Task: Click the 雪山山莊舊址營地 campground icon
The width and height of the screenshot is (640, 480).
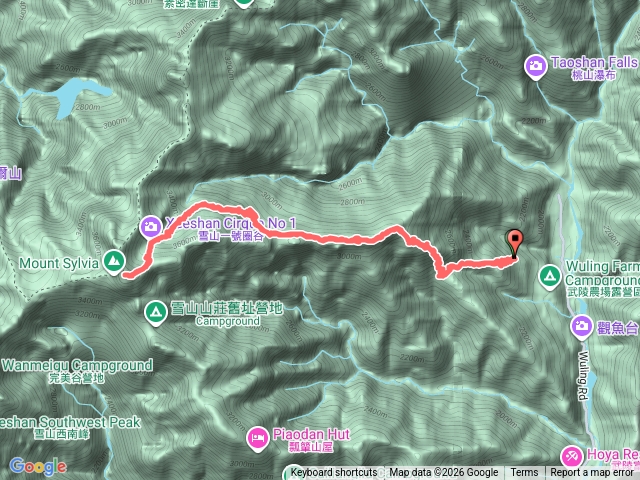Action: pyautogui.click(x=156, y=313)
